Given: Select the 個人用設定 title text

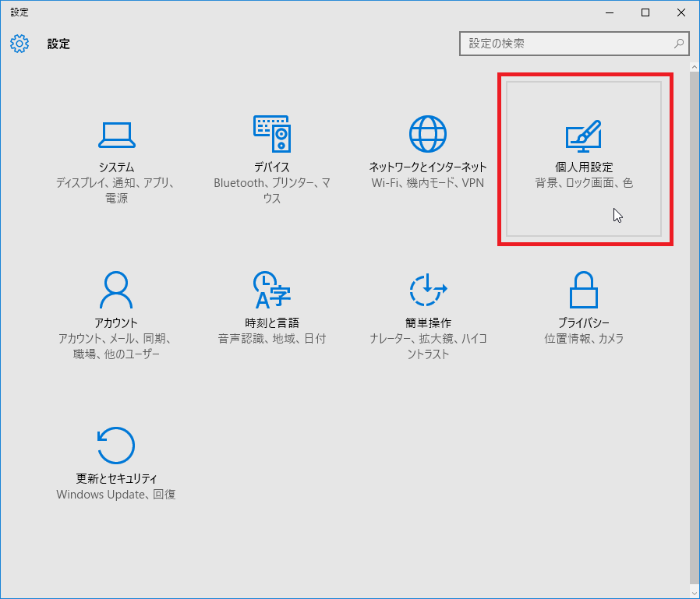Looking at the screenshot, I should (x=584, y=167).
